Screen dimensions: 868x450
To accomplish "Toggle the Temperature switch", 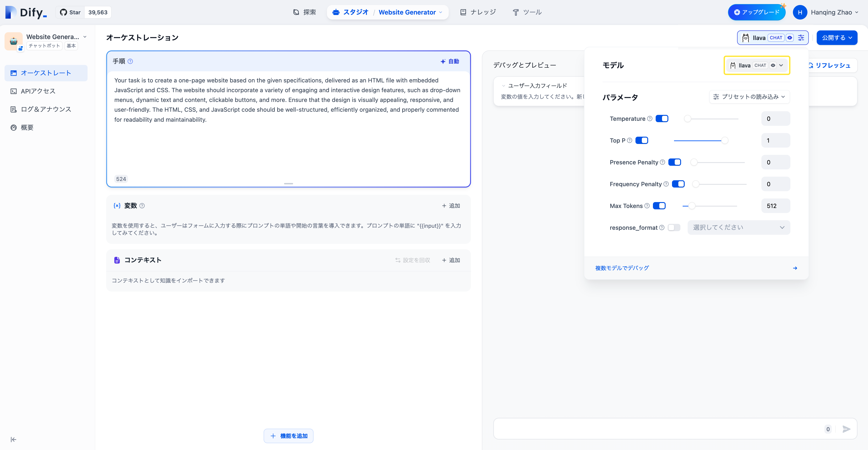I will pos(662,119).
